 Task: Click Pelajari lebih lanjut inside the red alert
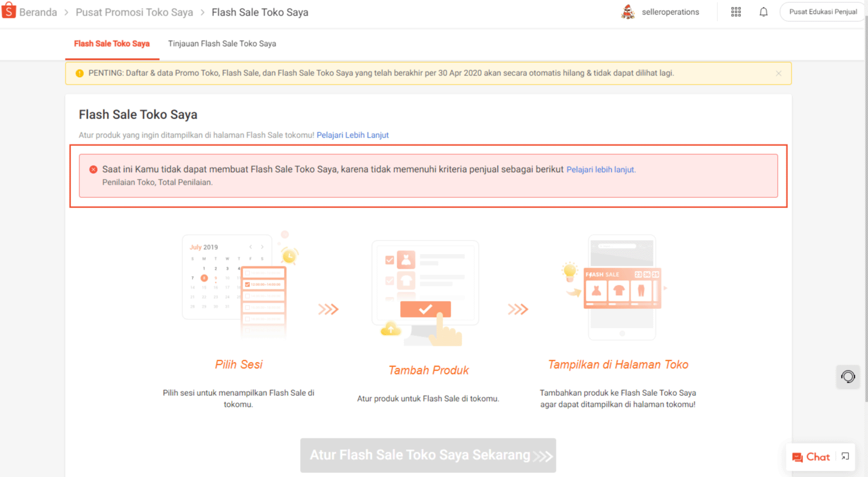click(x=600, y=169)
